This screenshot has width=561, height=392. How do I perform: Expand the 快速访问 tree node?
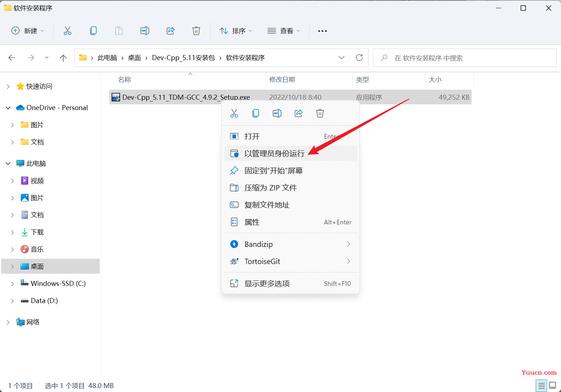pyautogui.click(x=8, y=86)
